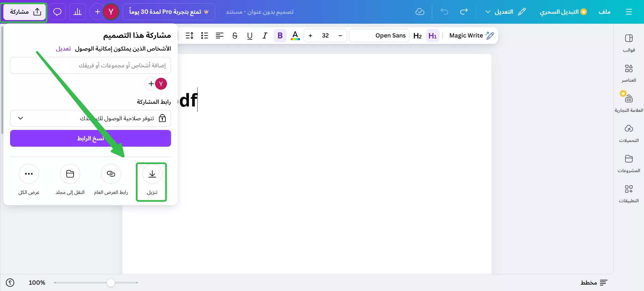Open التبديل السحري Magic Switch
The width and height of the screenshot is (644, 291).
[563, 12]
